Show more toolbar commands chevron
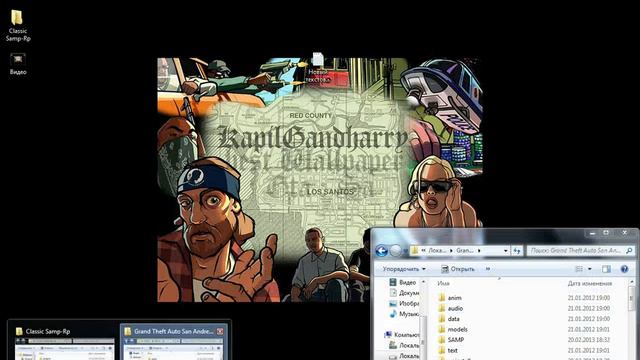640x360 pixels. pyautogui.click(x=488, y=269)
